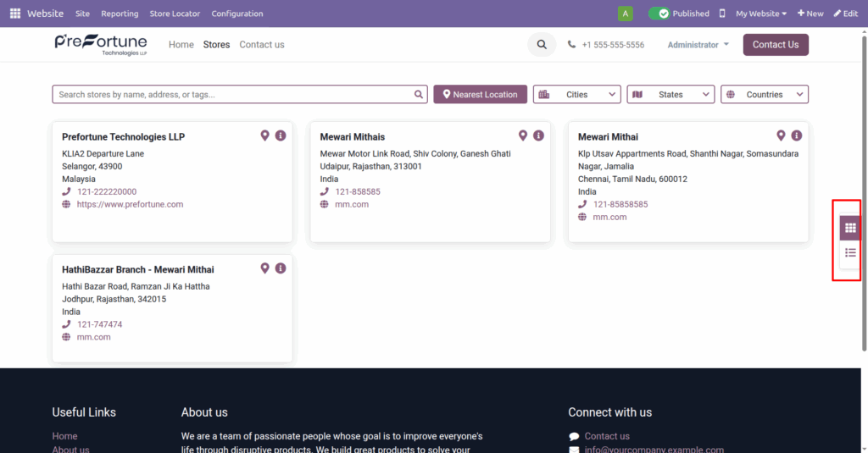Click footer Home link
Viewport: 868px width, 453px height.
64,436
